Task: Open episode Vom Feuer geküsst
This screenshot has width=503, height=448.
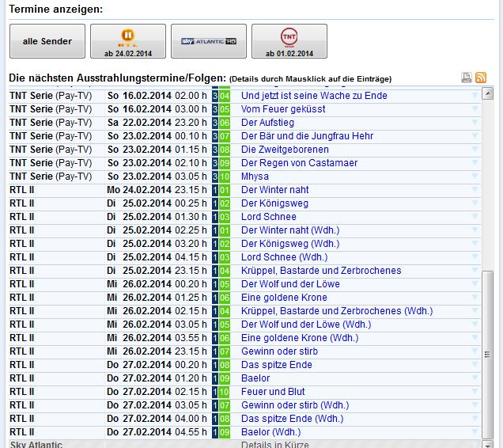Action: coord(283,109)
